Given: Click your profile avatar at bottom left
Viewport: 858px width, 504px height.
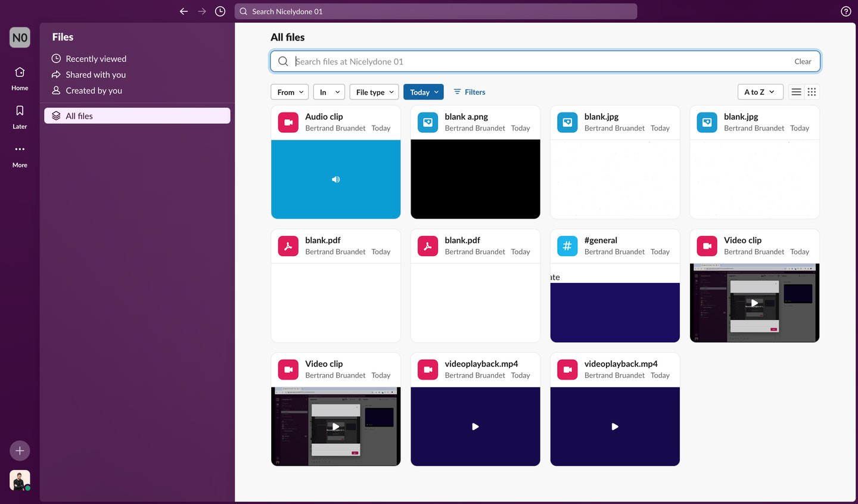Looking at the screenshot, I should tap(19, 480).
